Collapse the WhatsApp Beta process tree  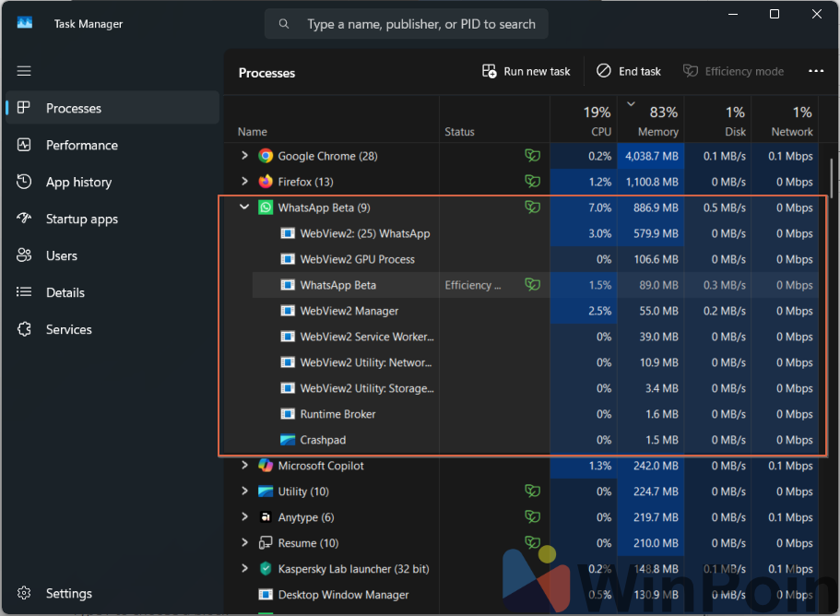(244, 207)
